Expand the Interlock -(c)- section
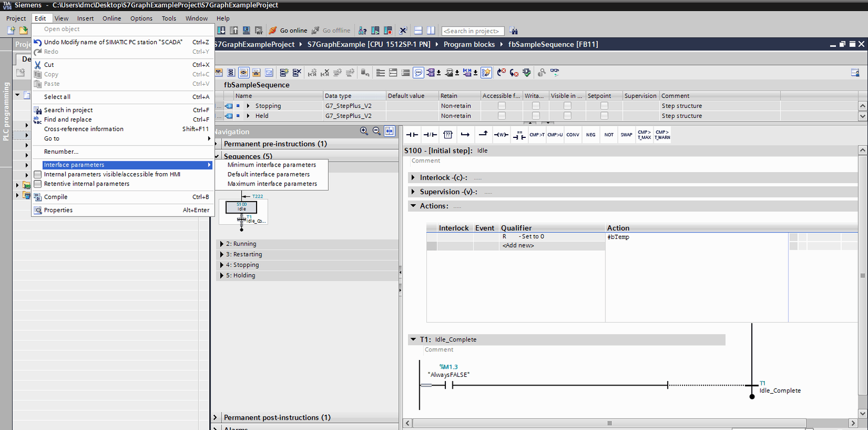The width and height of the screenshot is (868, 430). 413,178
